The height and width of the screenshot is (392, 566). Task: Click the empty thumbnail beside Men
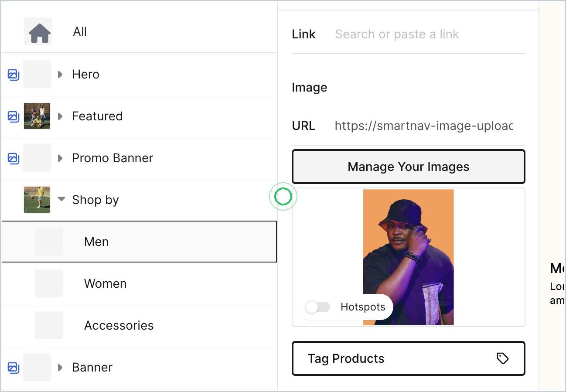point(49,242)
